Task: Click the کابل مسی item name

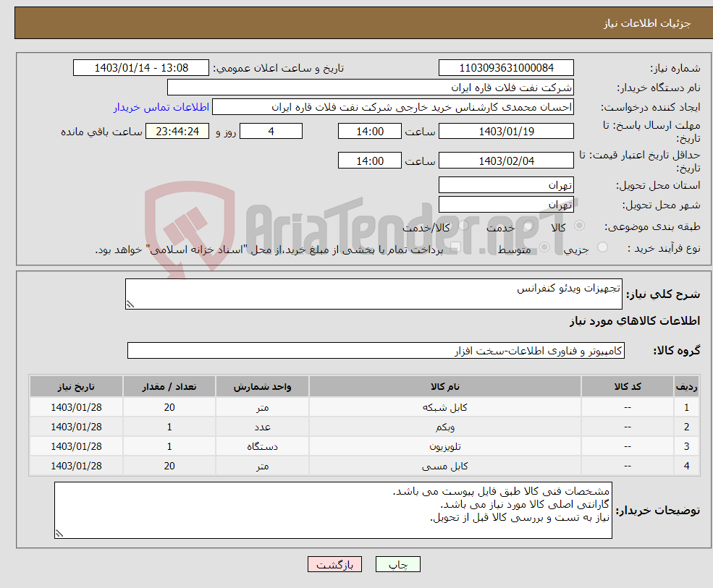Action: click(x=444, y=466)
